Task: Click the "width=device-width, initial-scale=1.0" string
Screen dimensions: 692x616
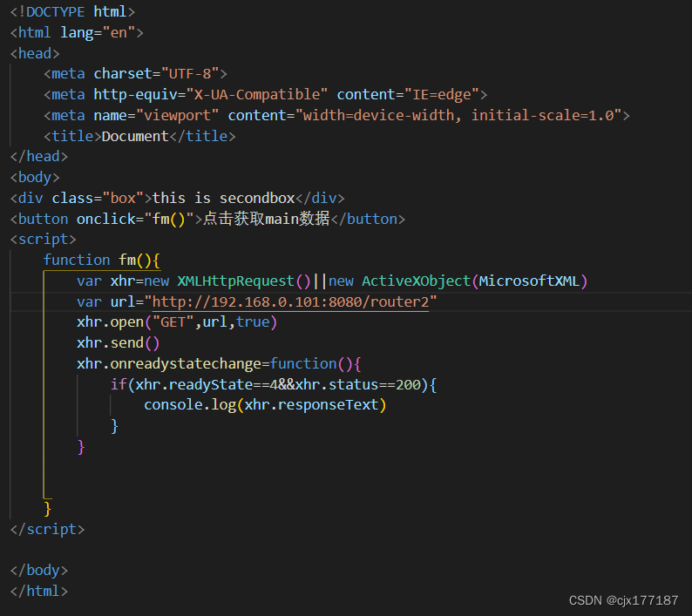Action: (x=458, y=115)
